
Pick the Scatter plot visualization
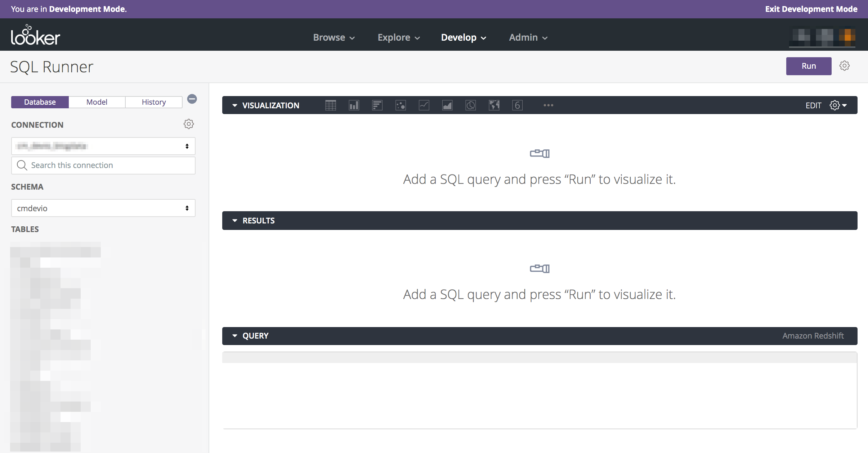tap(400, 105)
